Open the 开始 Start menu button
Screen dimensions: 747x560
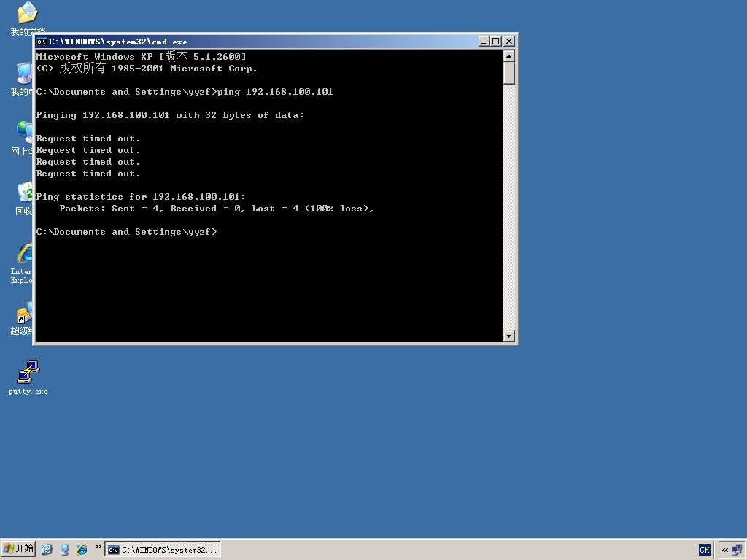[x=18, y=549]
